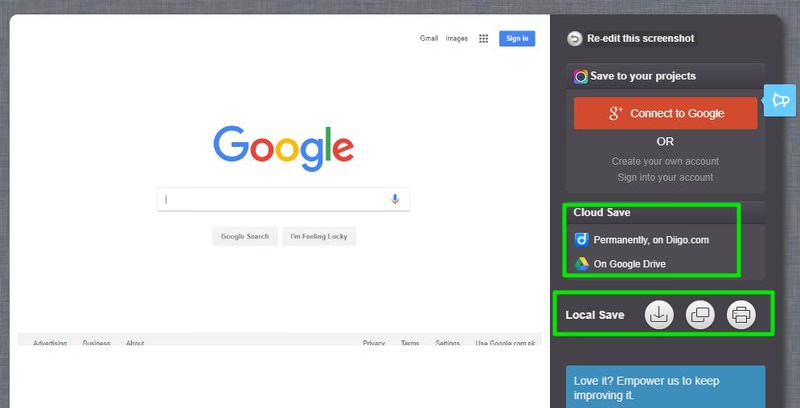Open Sign into your account link
The width and height of the screenshot is (800, 408).
(x=665, y=177)
